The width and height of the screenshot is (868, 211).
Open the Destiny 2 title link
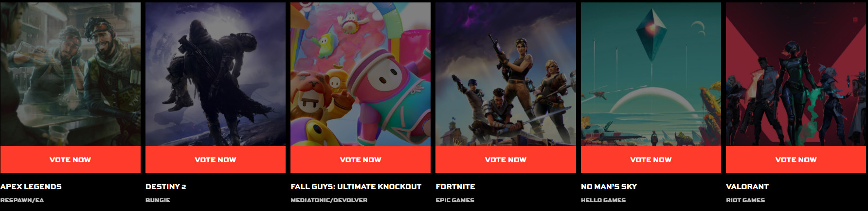[x=166, y=187]
